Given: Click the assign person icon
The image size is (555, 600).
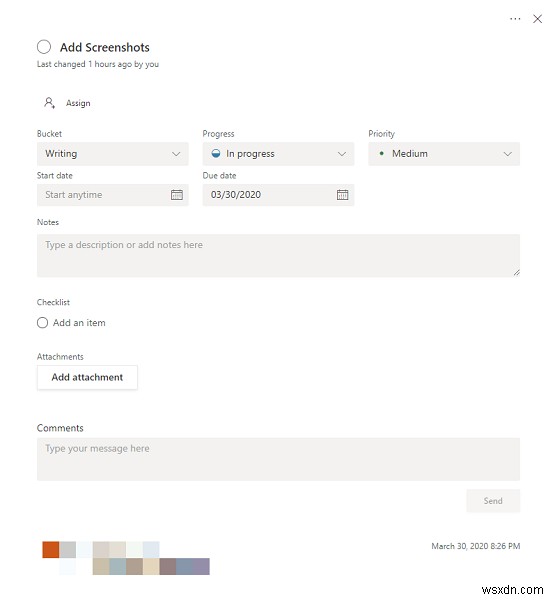Looking at the screenshot, I should pos(49,103).
